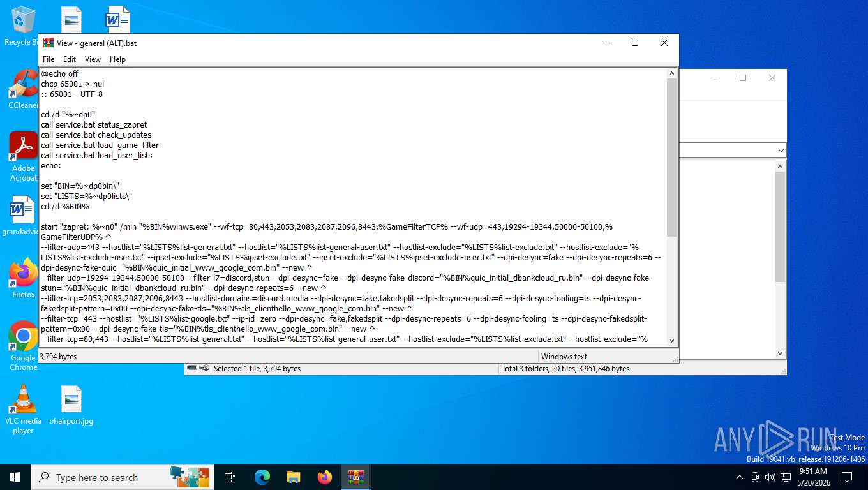Open the Help menu

[117, 59]
